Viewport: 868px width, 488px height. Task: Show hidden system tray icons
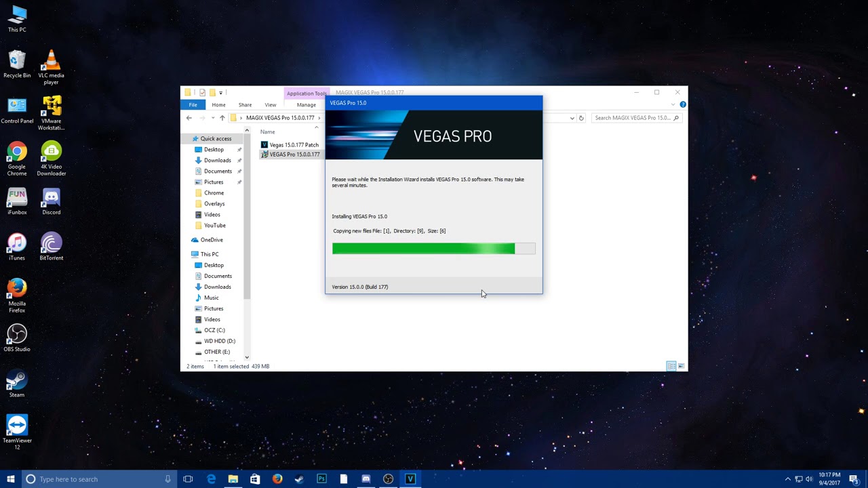(787, 479)
